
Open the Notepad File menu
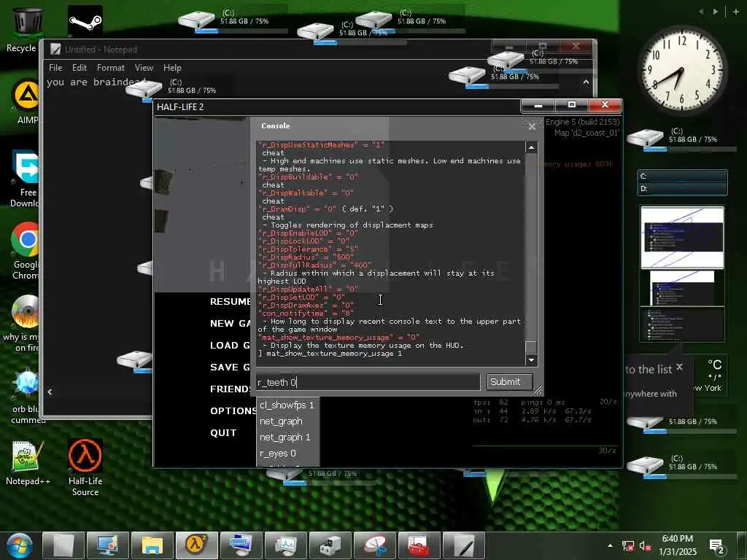pyautogui.click(x=55, y=68)
